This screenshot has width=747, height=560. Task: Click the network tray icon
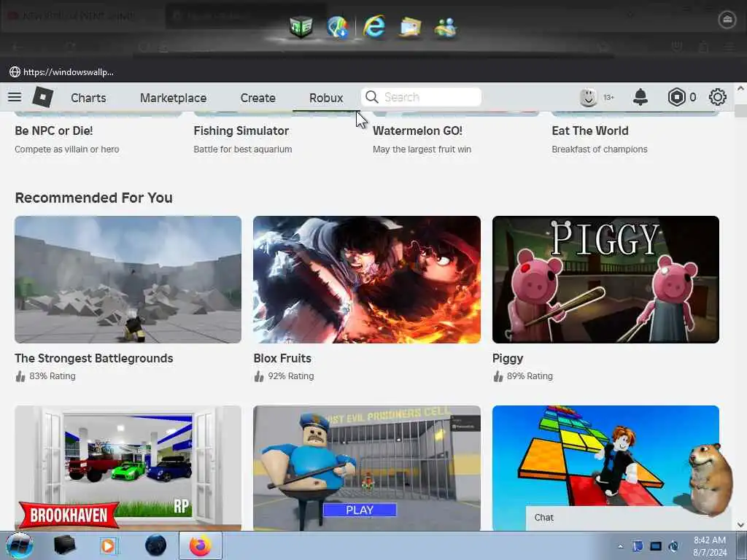pos(673,546)
